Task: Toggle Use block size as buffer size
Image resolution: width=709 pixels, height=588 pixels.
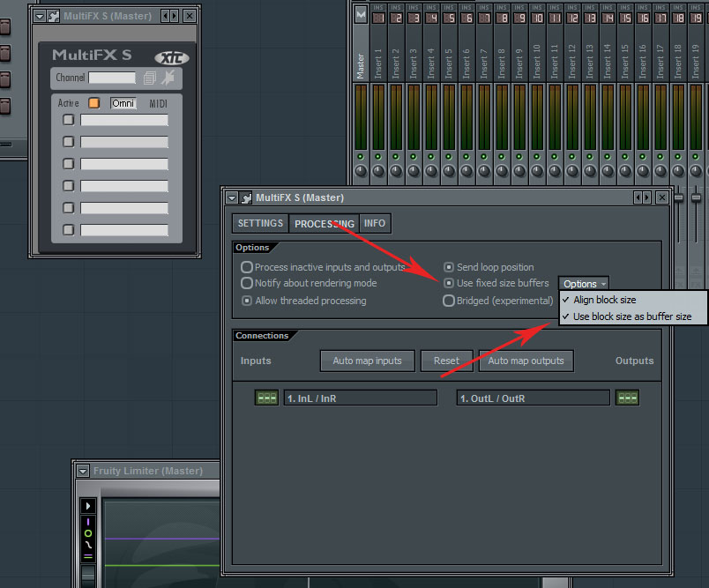Action: click(632, 316)
